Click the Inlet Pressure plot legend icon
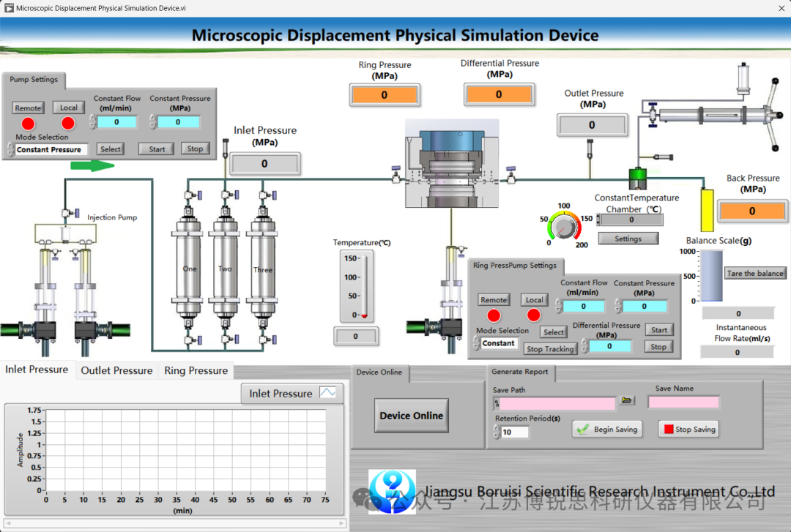Screen dimensions: 791x532 click(327, 393)
